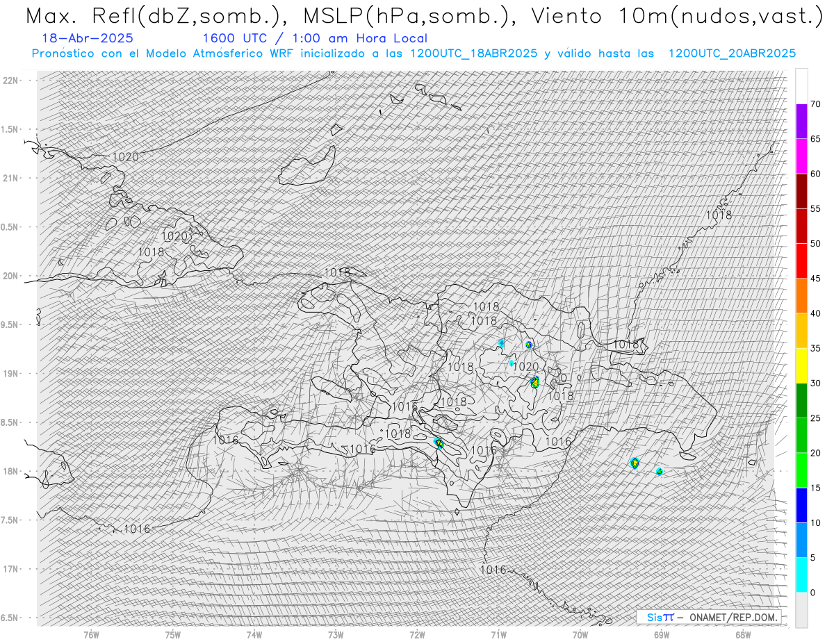Click the colorbar value label "70"
This screenshot has height=644, width=834.
coord(815,104)
